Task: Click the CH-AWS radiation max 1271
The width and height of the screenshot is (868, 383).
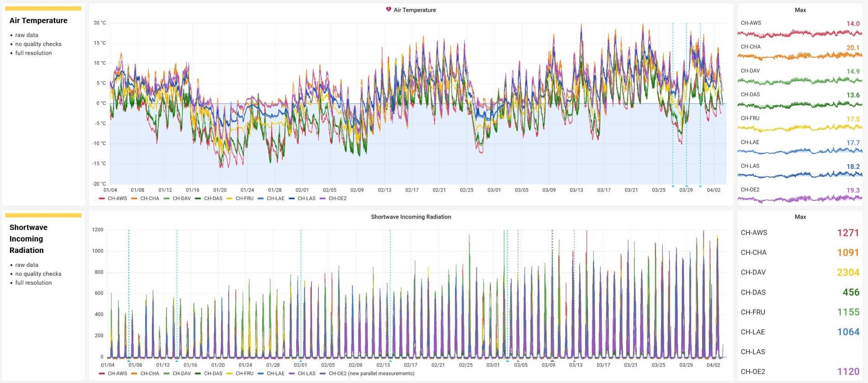Action: 848,233
